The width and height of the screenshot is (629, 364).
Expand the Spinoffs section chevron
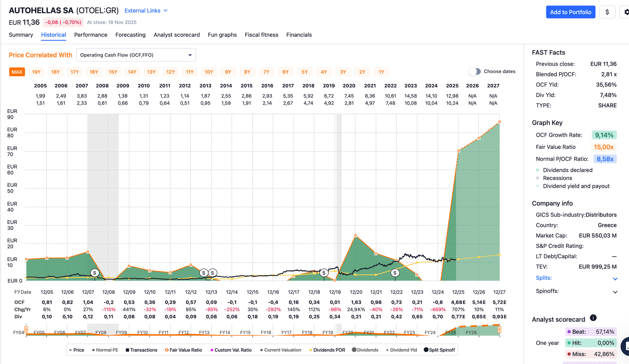click(615, 292)
